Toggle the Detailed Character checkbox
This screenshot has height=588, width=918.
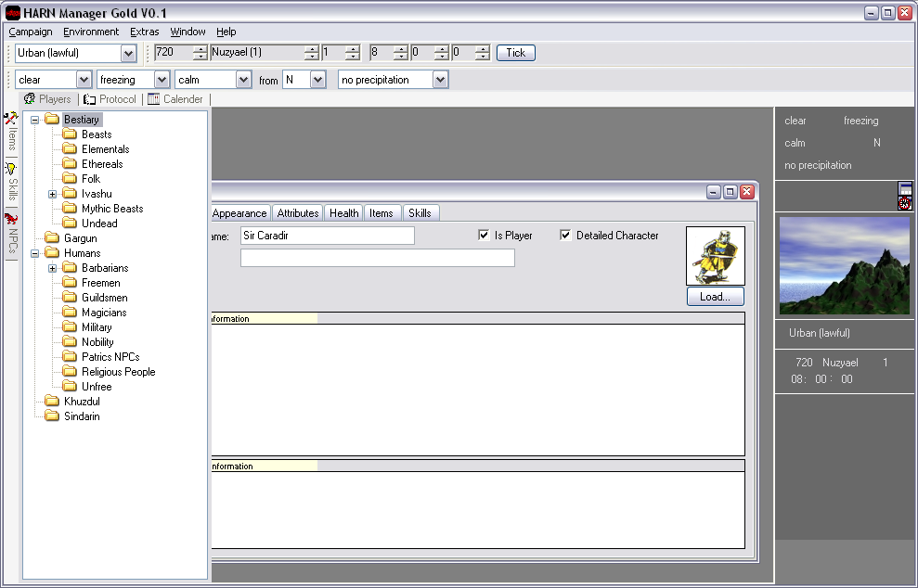click(565, 236)
